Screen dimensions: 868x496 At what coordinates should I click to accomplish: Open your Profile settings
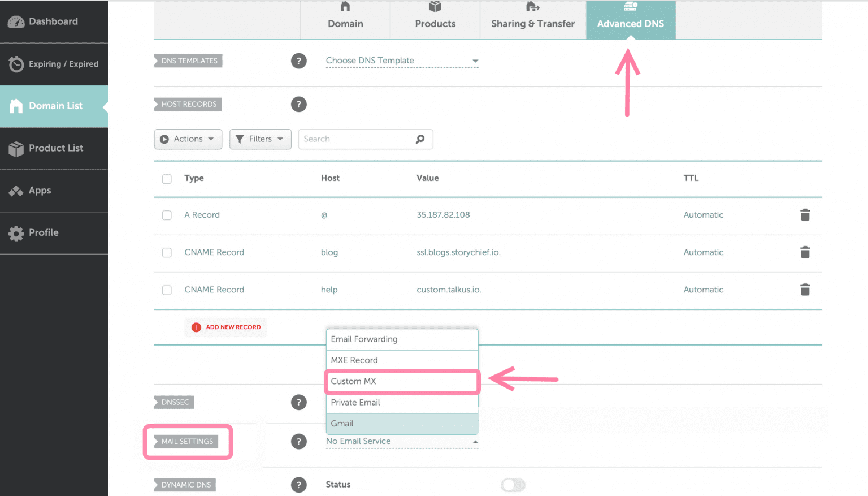44,232
